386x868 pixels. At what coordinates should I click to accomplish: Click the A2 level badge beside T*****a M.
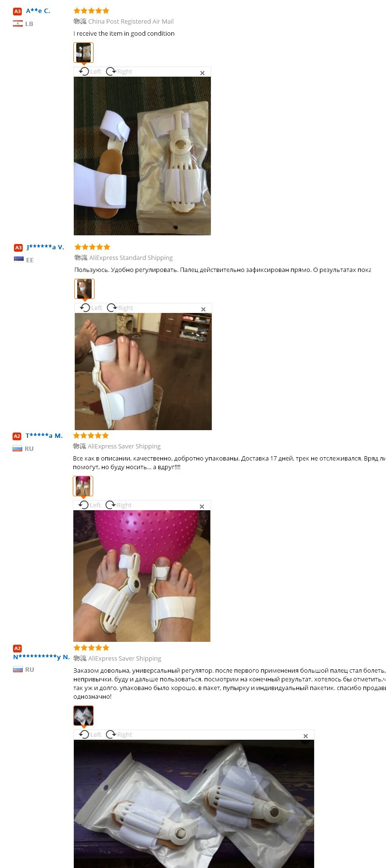[17, 436]
